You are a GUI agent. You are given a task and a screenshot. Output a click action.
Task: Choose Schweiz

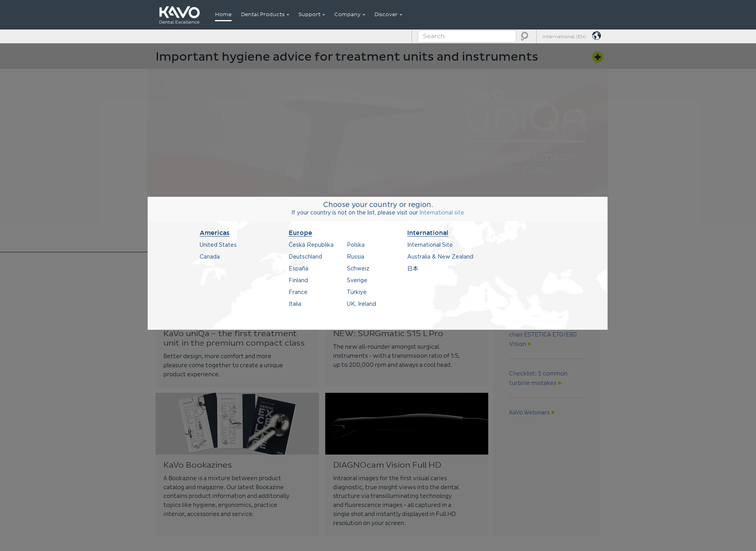[358, 268]
